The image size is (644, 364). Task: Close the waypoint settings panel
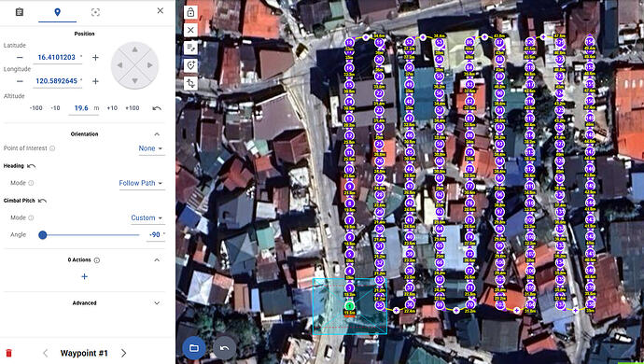[161, 10]
